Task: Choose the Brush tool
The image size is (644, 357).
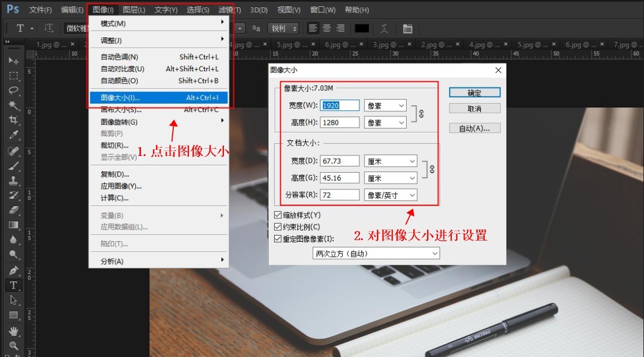Action: [13, 167]
